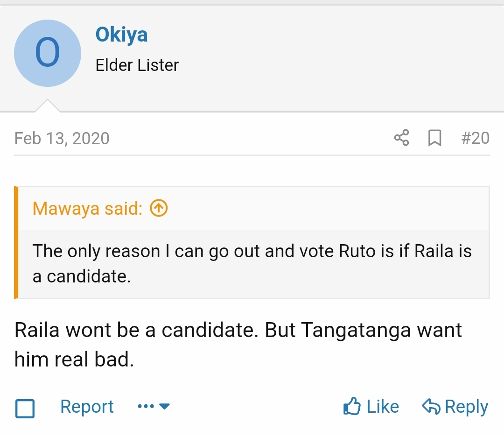504x437 pixels.
Task: Open post number #20 permalink
Action: [x=475, y=138]
